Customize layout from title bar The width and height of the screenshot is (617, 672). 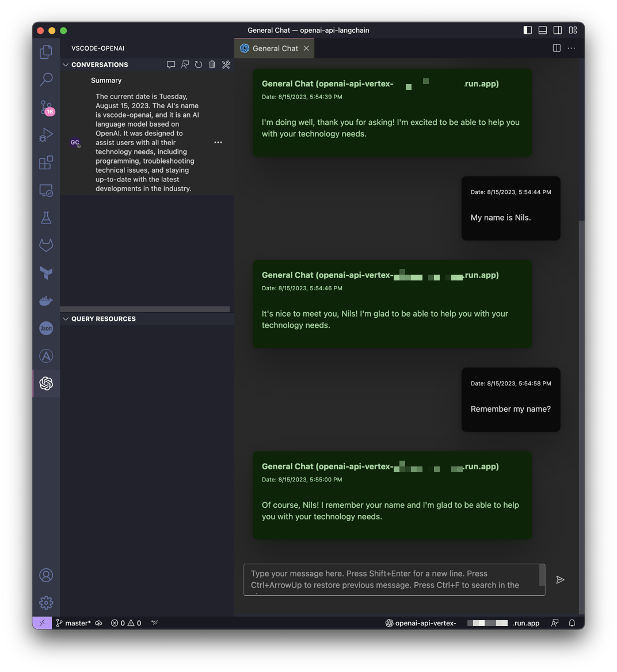point(573,30)
